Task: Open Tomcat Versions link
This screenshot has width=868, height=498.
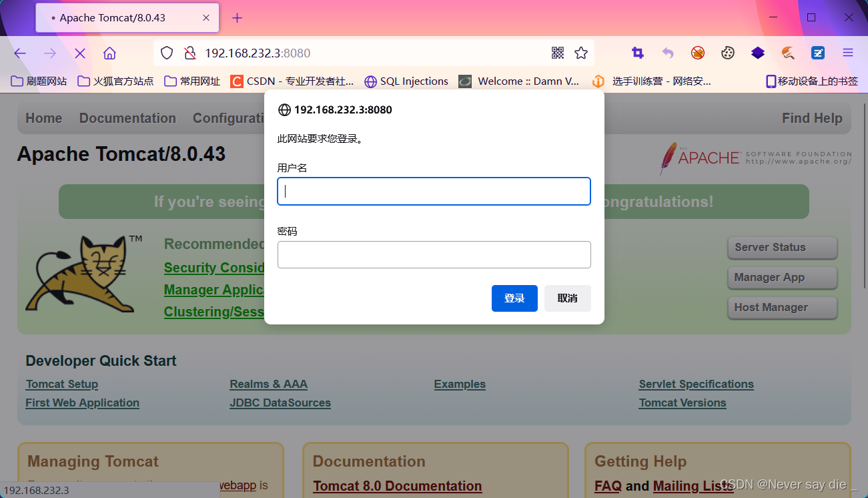Action: [x=683, y=403]
